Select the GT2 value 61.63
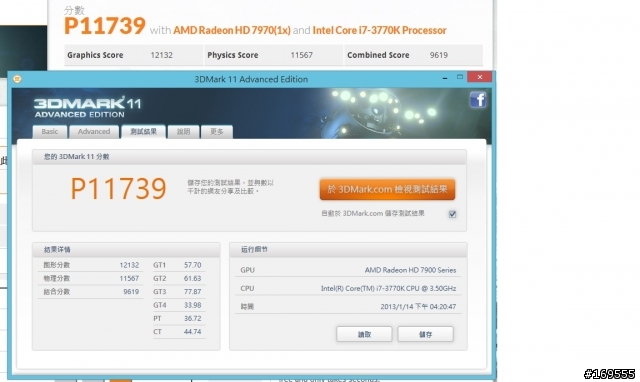 click(193, 278)
